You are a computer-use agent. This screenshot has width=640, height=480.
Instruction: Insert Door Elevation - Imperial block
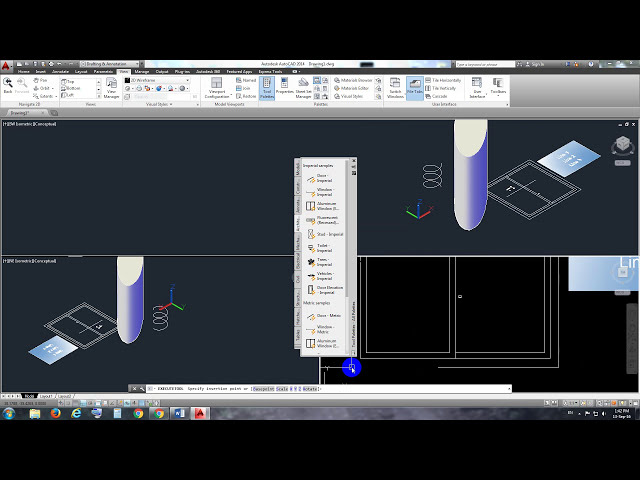(x=325, y=290)
